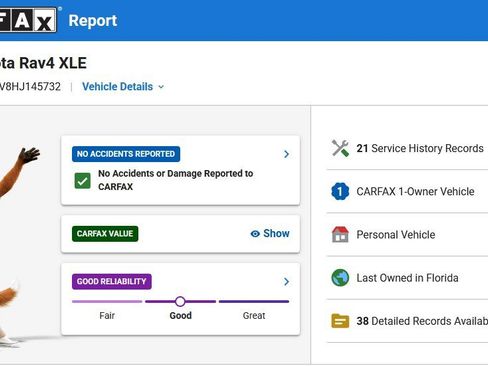This screenshot has width=488, height=366.
Task: Click 'No Accidents or Damage Reported to CARFAX' text
Action: point(176,180)
